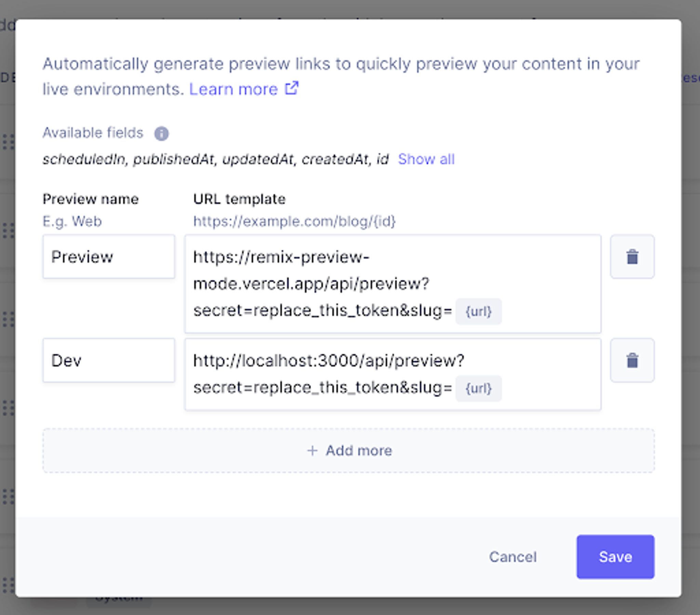Delete the Preview row with trash icon
This screenshot has width=700, height=615.
632,257
